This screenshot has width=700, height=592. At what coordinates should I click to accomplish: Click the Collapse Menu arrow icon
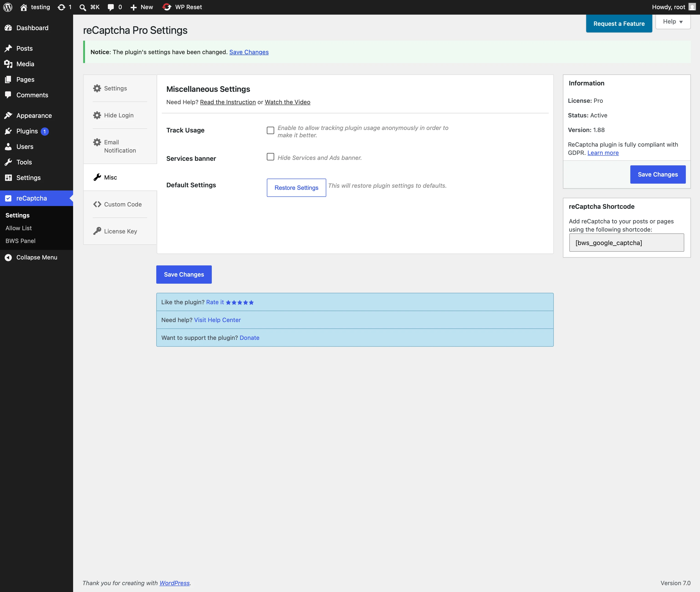point(8,257)
